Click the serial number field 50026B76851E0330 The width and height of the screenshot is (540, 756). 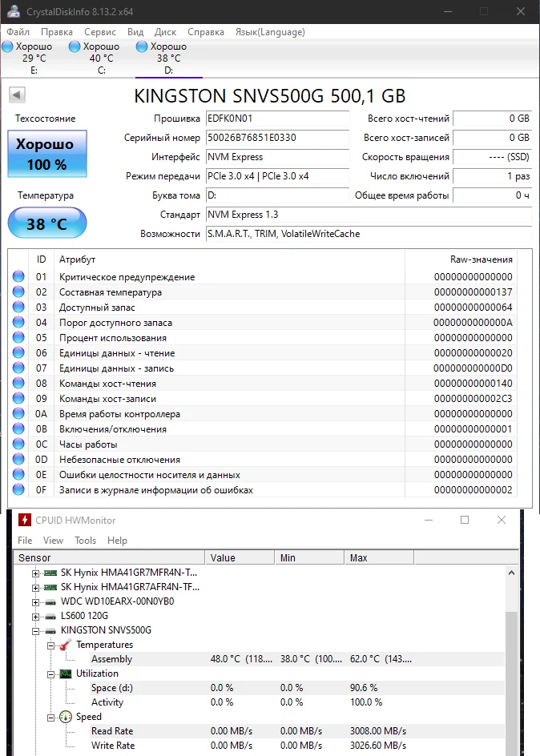click(277, 138)
